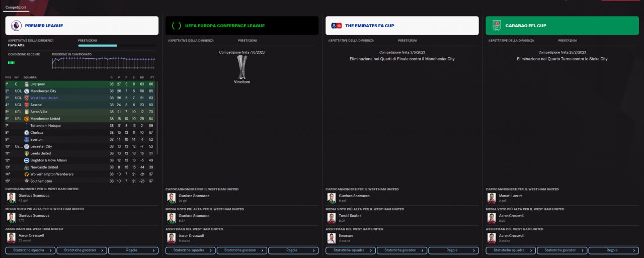Screen dimensions: 644x258
Task: Click the Carabao EFL Cup logo
Action: pyautogui.click(x=497, y=25)
